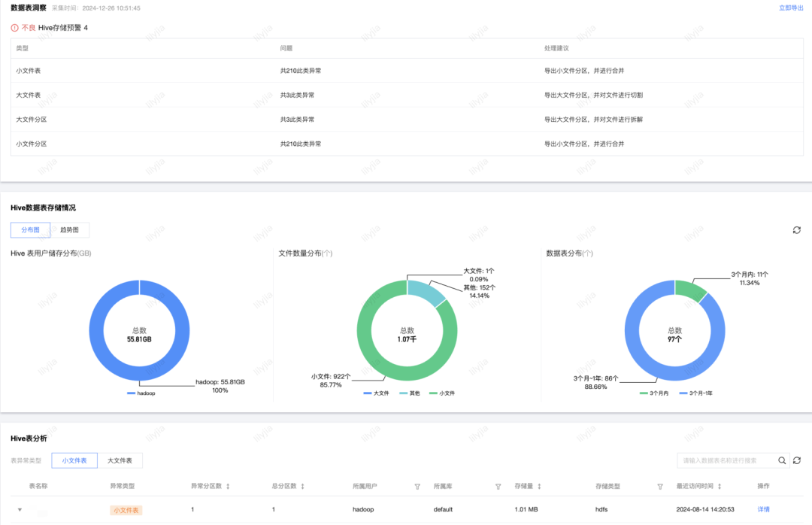Click the 3个月~1年 blue donut segment
Image resolution: width=812 pixels, height=525 pixels.
632,331
